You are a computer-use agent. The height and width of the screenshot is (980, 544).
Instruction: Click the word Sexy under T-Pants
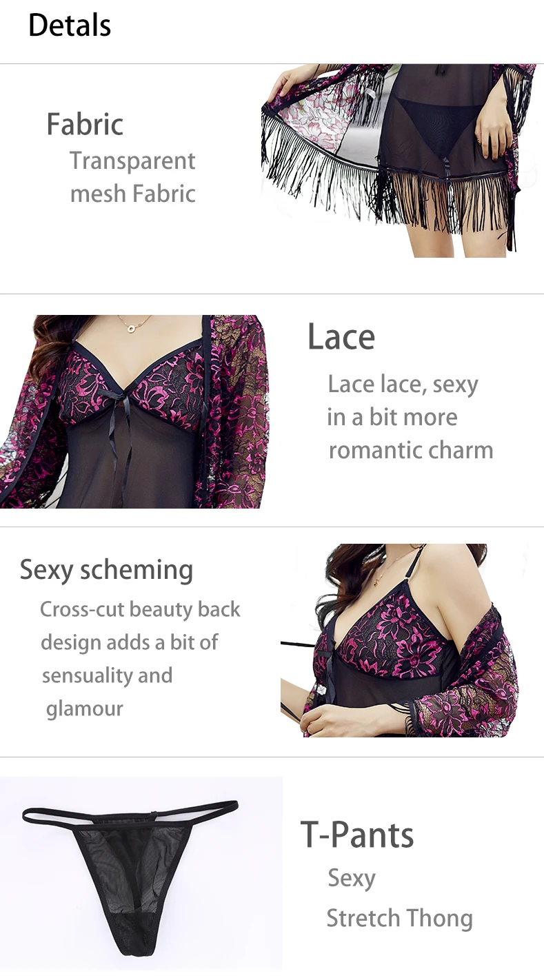[352, 878]
